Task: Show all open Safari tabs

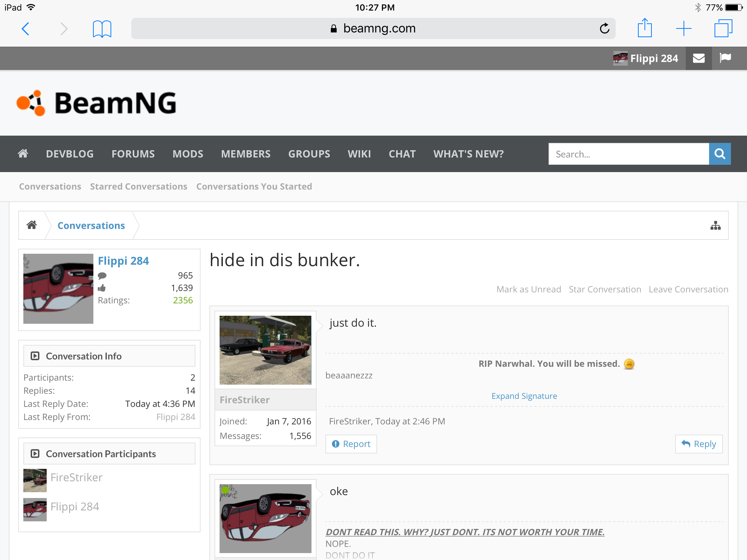Action: coord(723,28)
